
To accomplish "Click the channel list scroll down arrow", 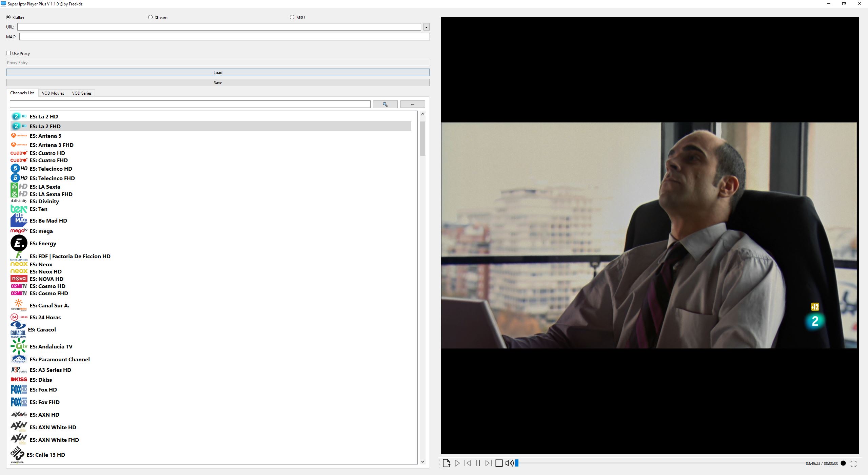I will (x=422, y=461).
